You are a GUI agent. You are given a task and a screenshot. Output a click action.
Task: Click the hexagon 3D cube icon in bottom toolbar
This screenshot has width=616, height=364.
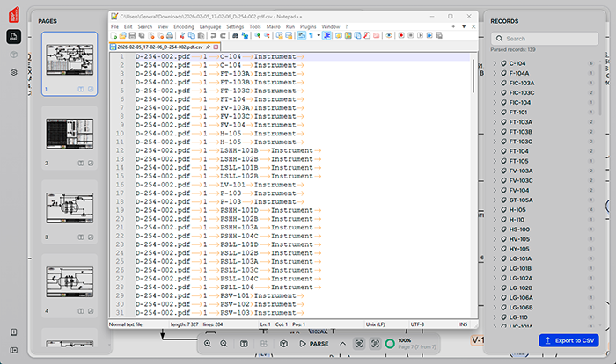283,344
